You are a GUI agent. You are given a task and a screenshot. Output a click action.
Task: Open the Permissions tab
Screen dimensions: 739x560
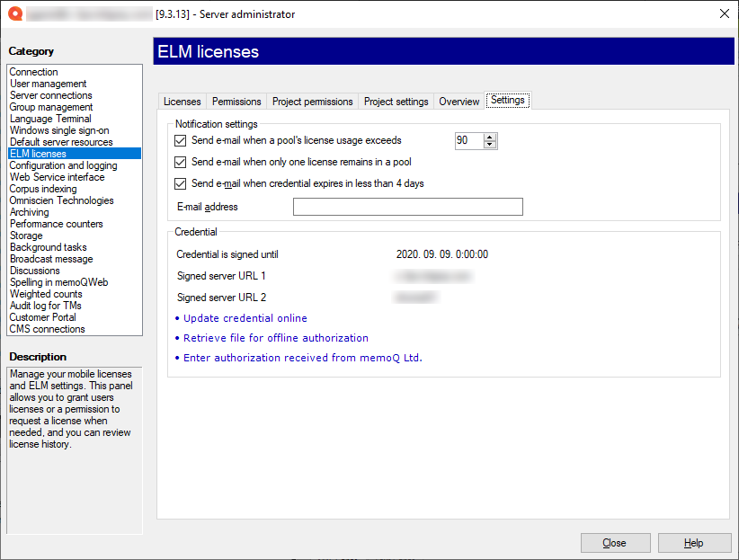(236, 101)
